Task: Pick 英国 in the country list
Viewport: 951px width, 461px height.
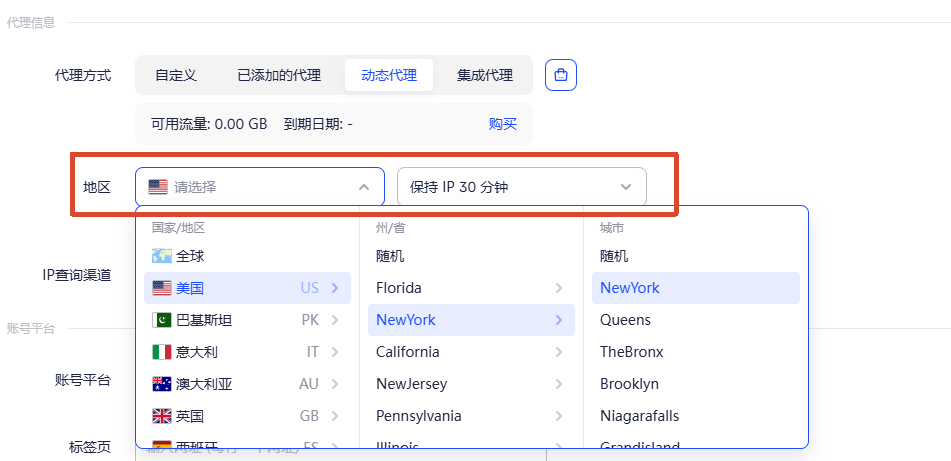Action: click(247, 416)
